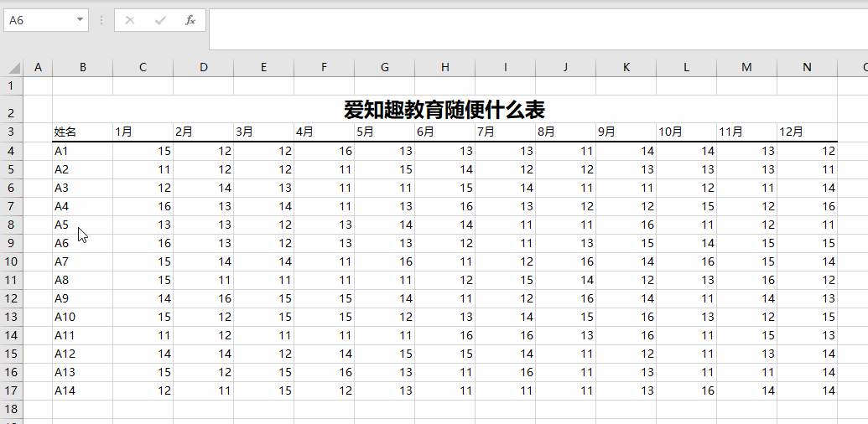Click the Insert Function fx icon
Screen dimensions: 868x424
(x=190, y=20)
